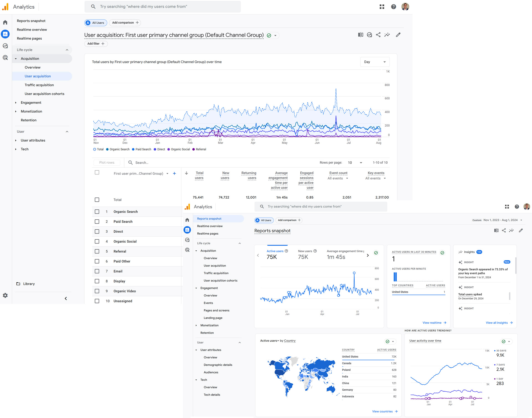
Task: Select User acquisition menu item
Action: (x=38, y=76)
